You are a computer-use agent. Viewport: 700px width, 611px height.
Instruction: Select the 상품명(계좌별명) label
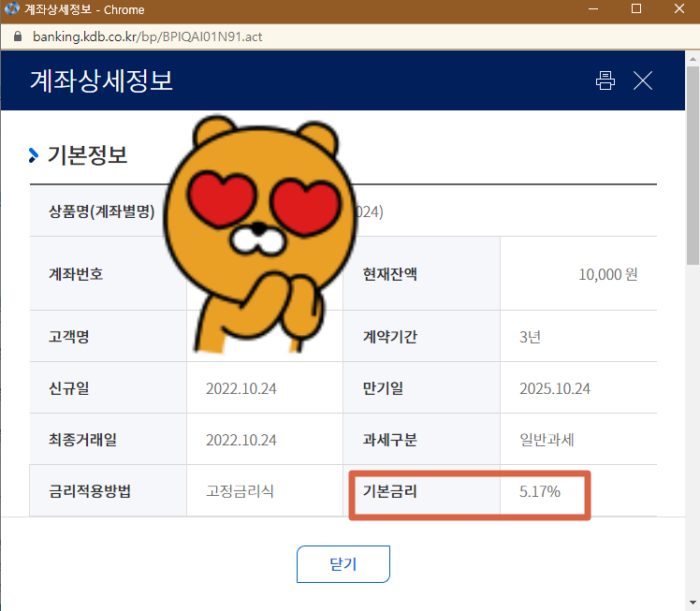102,211
